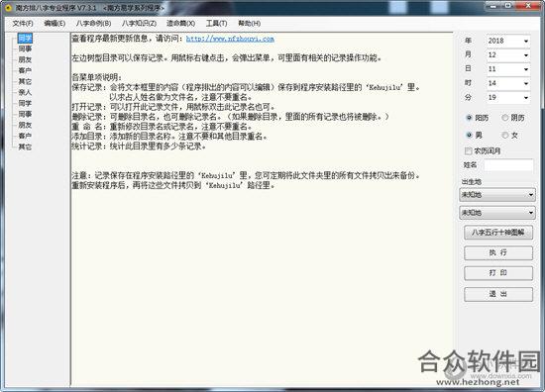Screen dimensions: 545x392
Task: Open the 未知地 dropdown directly under 出生地 label
Action: [497, 195]
